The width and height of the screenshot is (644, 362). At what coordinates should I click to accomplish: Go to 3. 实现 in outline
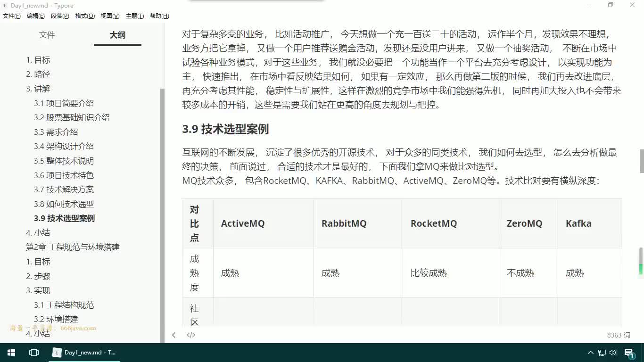(38, 290)
